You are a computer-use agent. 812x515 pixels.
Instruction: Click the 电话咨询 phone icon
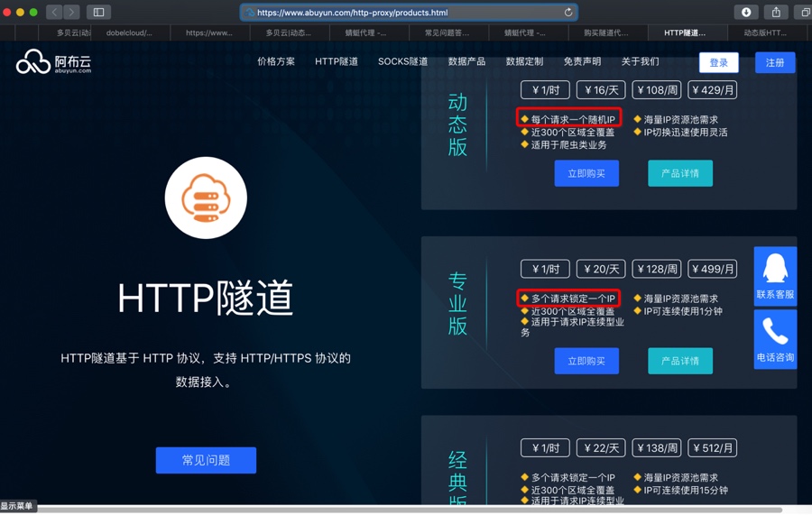[775, 339]
